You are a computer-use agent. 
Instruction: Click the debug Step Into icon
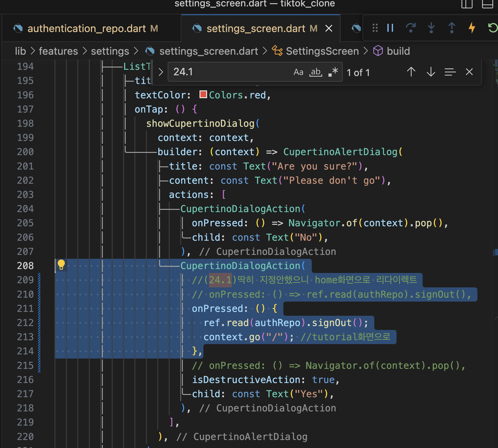point(431,28)
